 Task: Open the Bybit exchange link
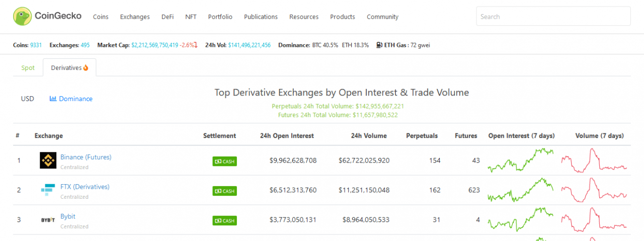(x=68, y=216)
